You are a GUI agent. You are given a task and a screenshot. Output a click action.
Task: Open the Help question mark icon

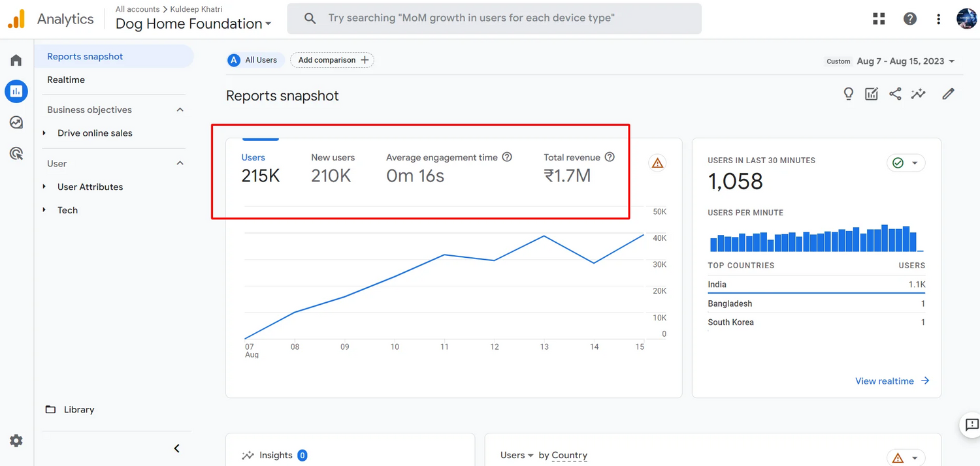click(x=910, y=19)
